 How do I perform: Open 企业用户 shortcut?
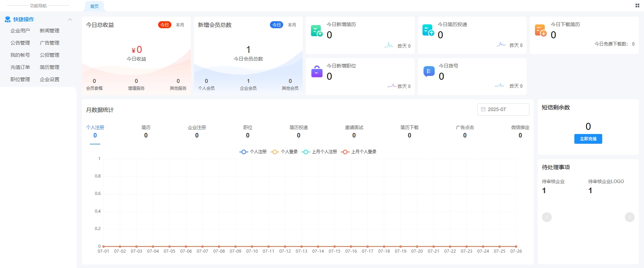coord(20,31)
